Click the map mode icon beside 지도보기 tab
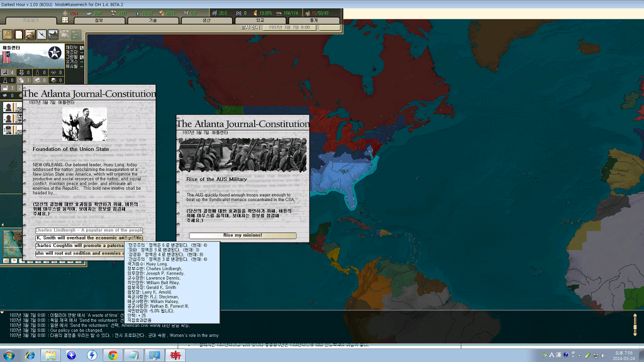Screen dimensions: 644x362 [65, 19]
